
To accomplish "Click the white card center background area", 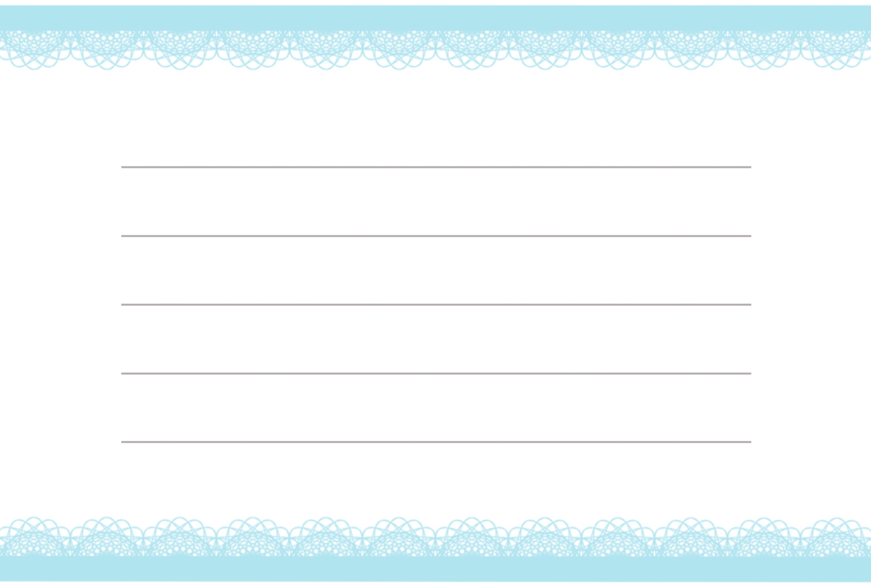I will [435, 294].
